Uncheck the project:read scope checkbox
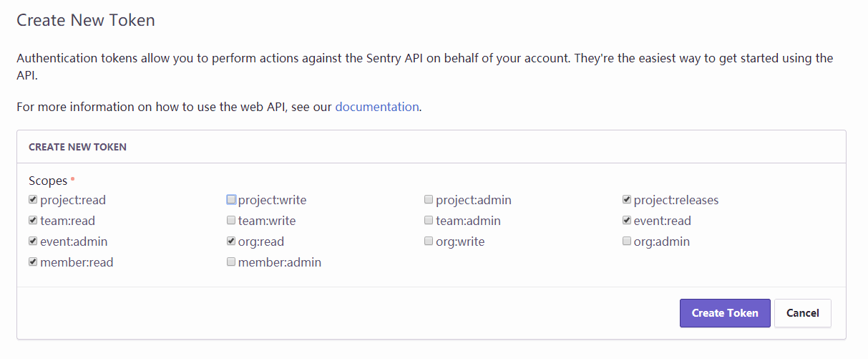The width and height of the screenshot is (868, 359). (x=33, y=200)
